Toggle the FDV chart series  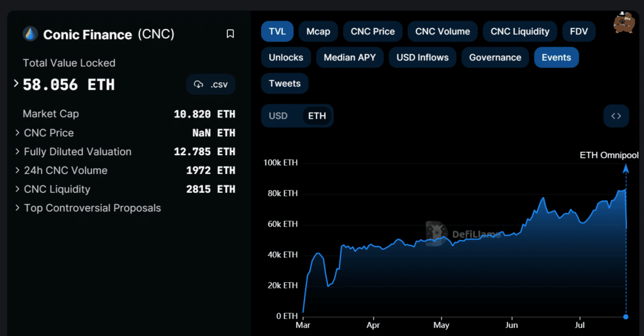coord(579,31)
